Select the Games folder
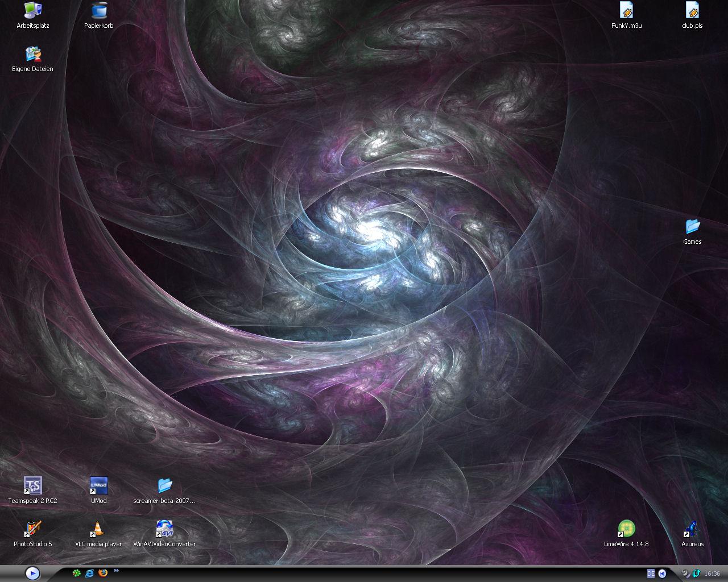 (692, 227)
